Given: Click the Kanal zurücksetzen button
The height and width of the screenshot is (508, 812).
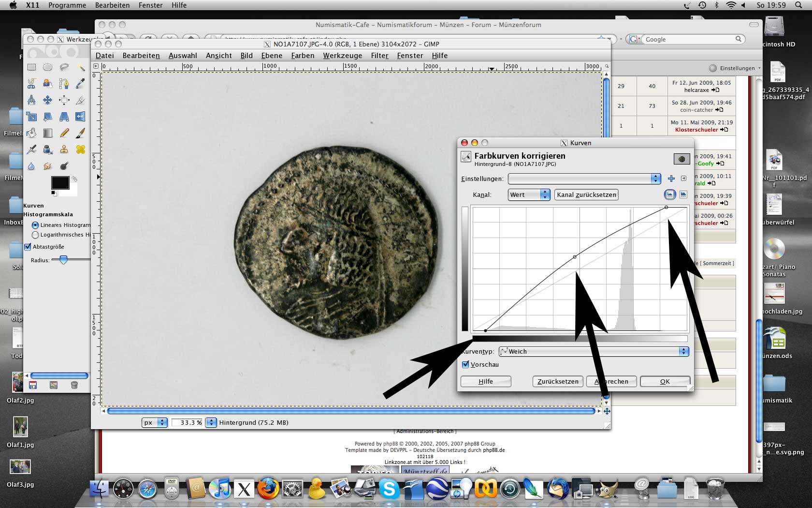Looking at the screenshot, I should 586,194.
